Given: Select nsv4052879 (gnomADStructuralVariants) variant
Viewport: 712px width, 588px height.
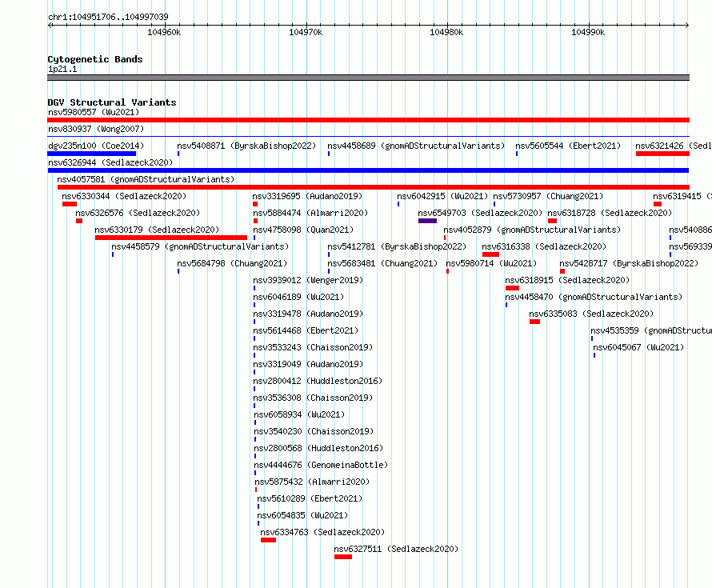Looking at the screenshot, I should (x=532, y=230).
